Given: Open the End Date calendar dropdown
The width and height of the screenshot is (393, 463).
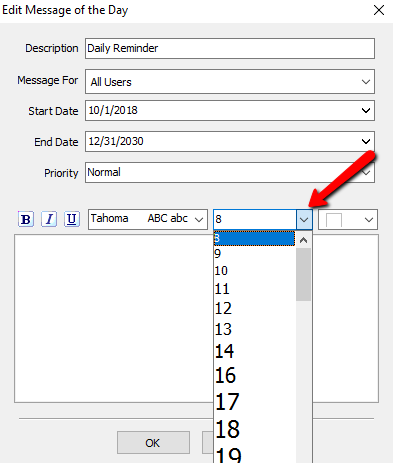Looking at the screenshot, I should click(366, 141).
